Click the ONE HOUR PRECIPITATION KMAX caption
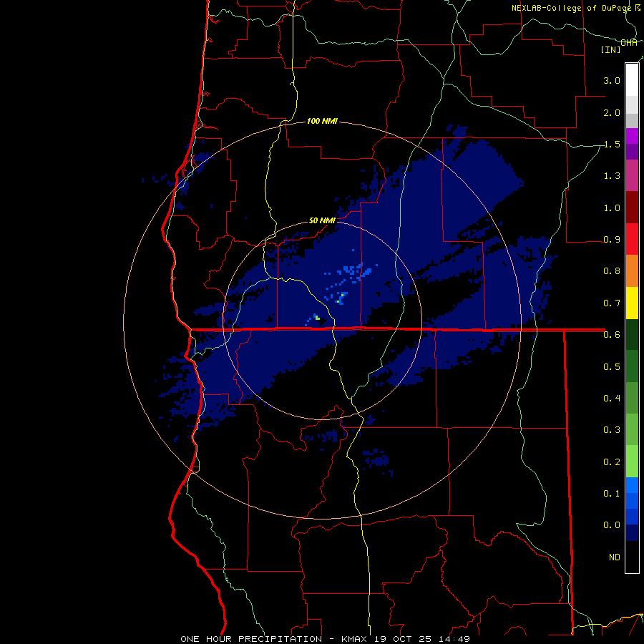 pos(325,639)
